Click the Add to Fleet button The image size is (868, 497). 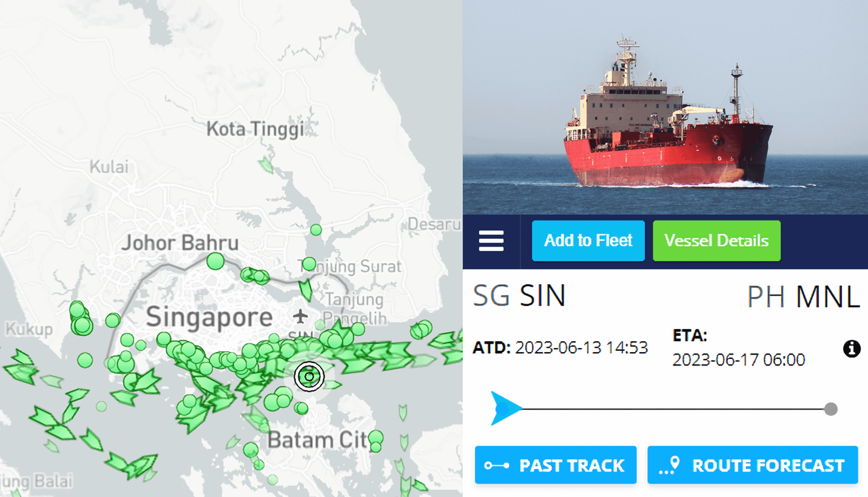pyautogui.click(x=588, y=241)
